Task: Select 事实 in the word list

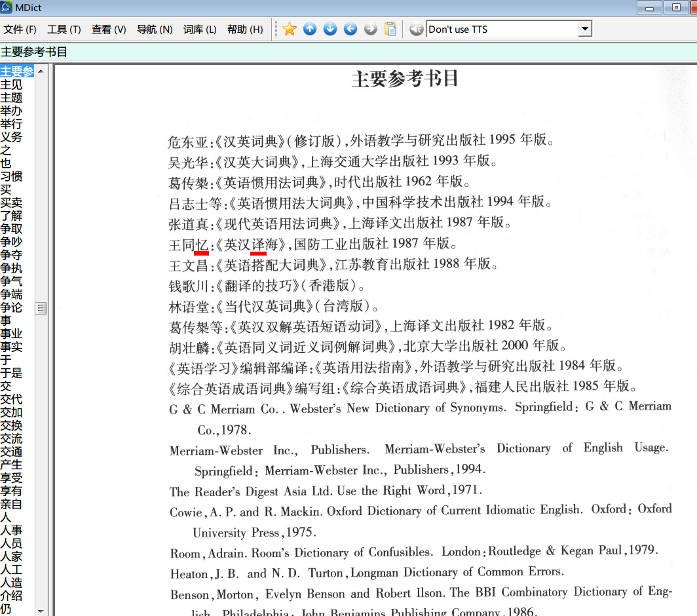Action: pos(11,347)
